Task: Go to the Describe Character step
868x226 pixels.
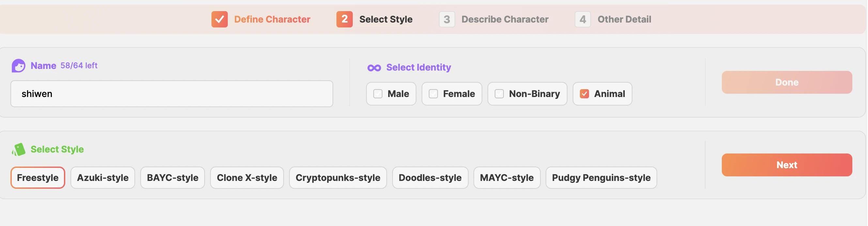Action: click(x=504, y=19)
